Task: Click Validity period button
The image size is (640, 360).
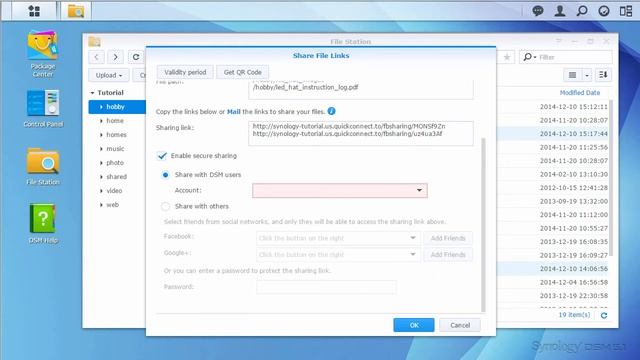Action: pyautogui.click(x=185, y=72)
